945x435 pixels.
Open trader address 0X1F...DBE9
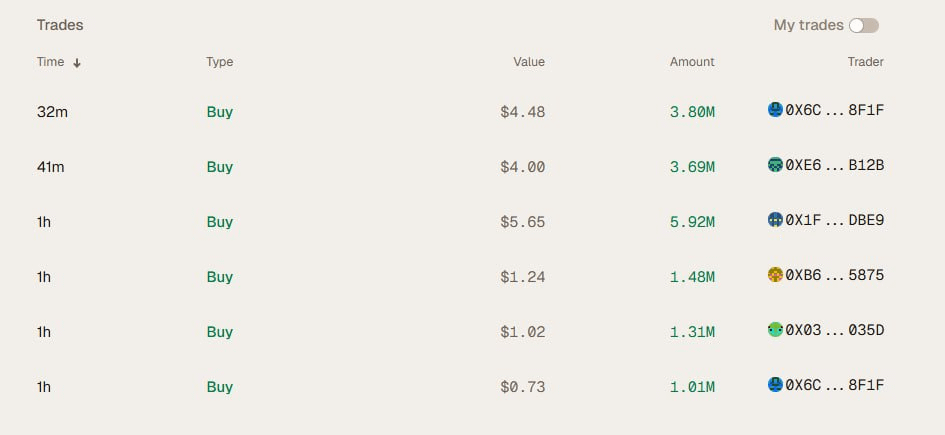point(835,220)
